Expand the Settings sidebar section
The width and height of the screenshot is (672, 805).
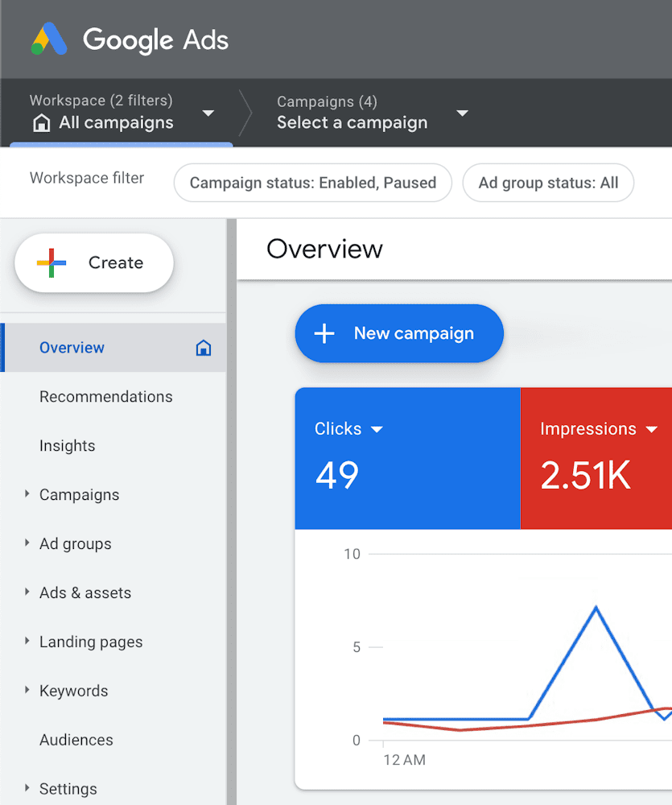click(x=27, y=787)
